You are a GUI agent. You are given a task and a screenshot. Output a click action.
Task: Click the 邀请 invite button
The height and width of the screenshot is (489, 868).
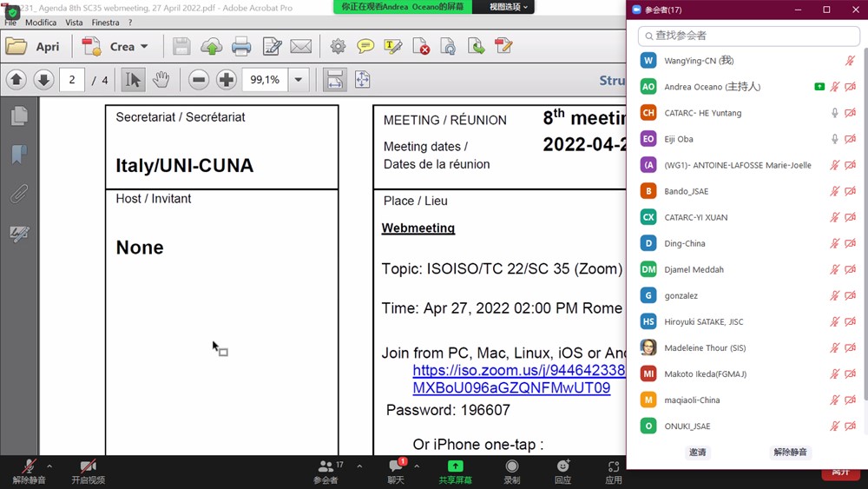pos(698,453)
